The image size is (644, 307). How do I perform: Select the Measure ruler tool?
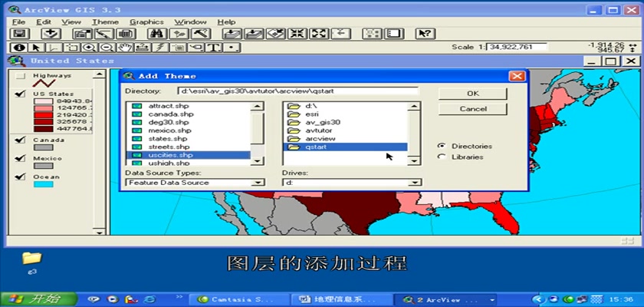pos(142,48)
